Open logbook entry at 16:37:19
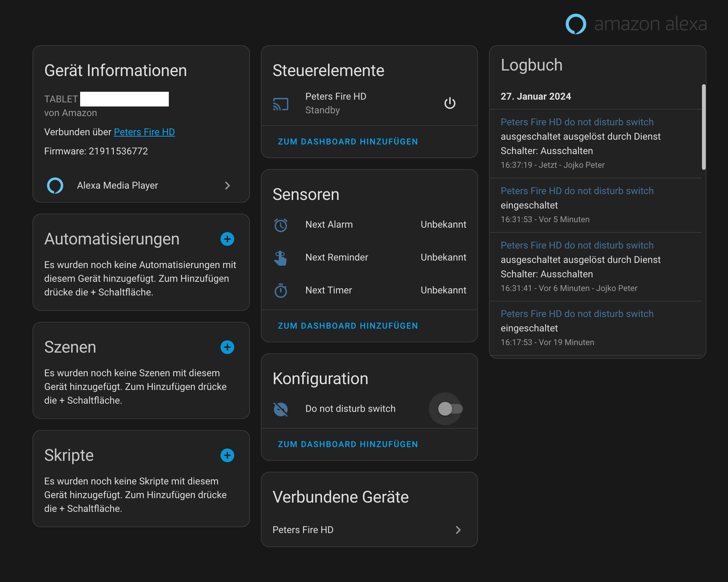 (x=596, y=144)
